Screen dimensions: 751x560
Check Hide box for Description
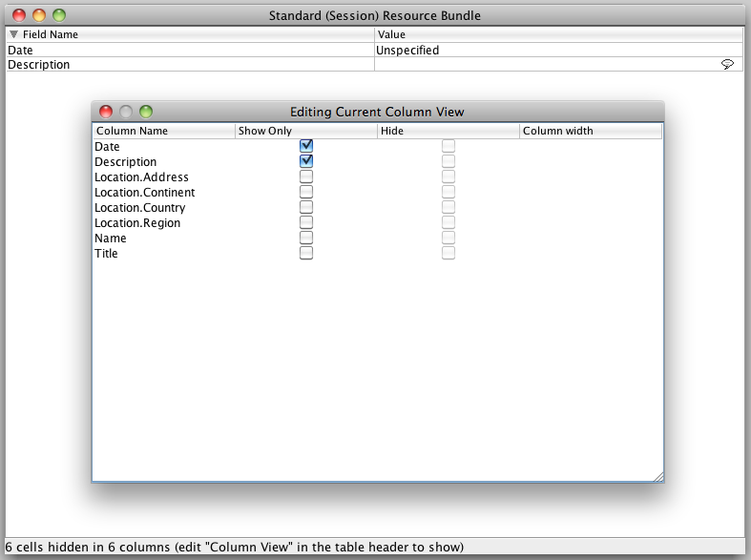pyautogui.click(x=449, y=161)
